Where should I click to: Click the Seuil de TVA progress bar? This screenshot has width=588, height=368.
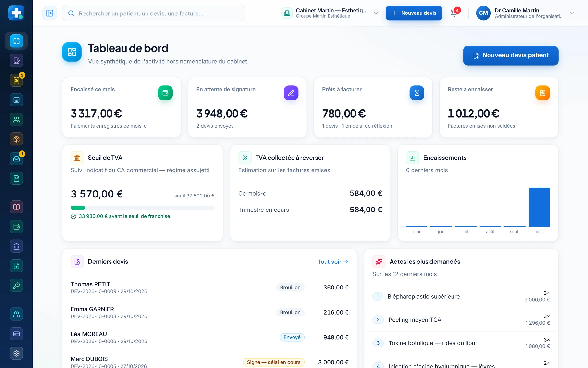click(143, 208)
